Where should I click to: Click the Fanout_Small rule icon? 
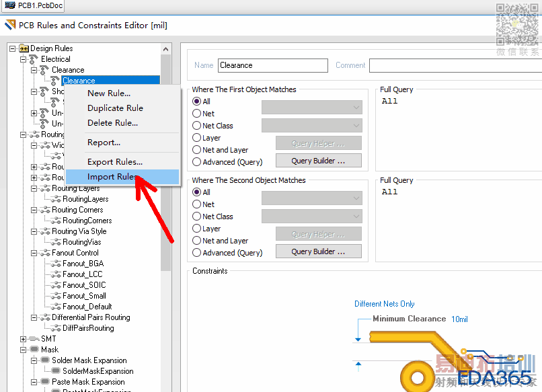tap(56, 296)
